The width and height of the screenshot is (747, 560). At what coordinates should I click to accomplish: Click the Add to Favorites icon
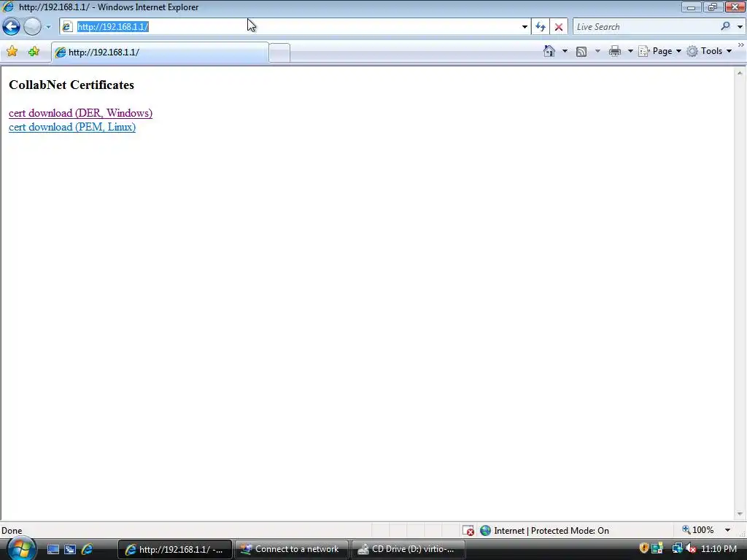point(34,52)
